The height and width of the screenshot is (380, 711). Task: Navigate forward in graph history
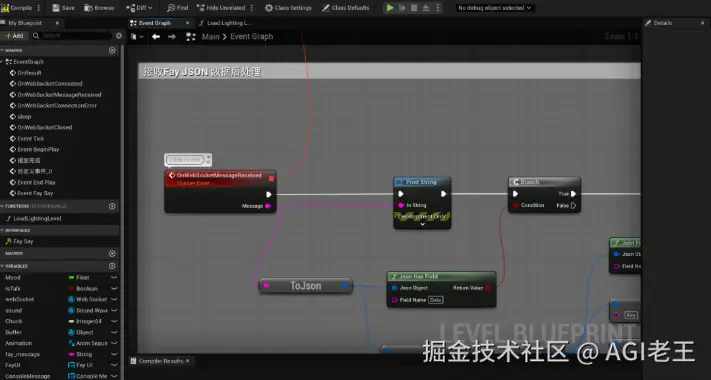coord(172,37)
